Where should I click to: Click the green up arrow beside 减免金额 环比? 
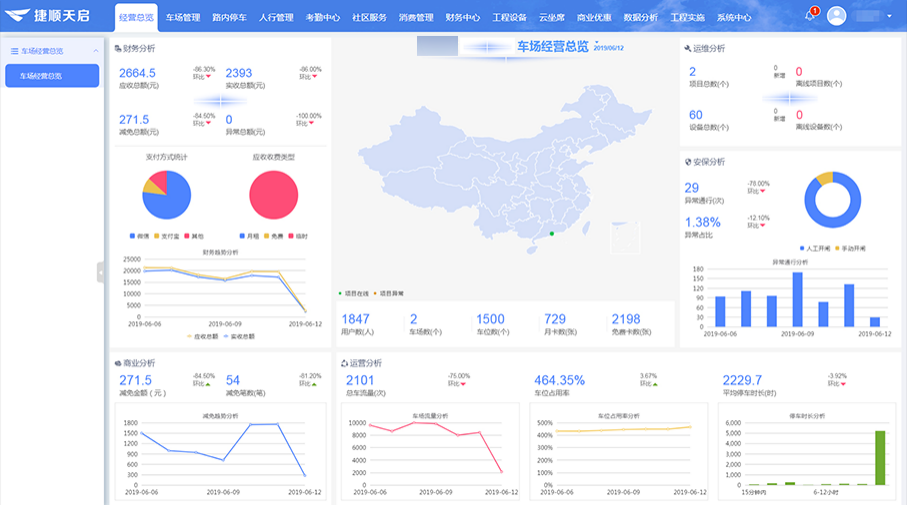(208, 384)
